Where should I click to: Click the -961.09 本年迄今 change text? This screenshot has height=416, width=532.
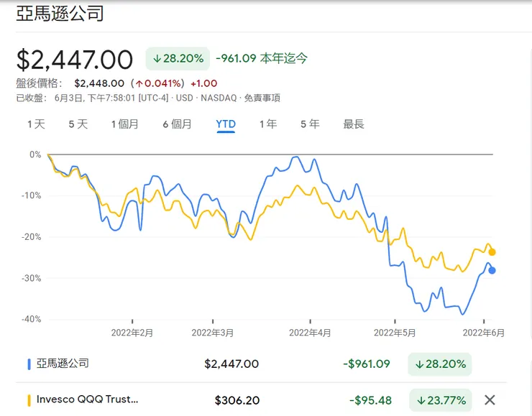[x=262, y=58]
